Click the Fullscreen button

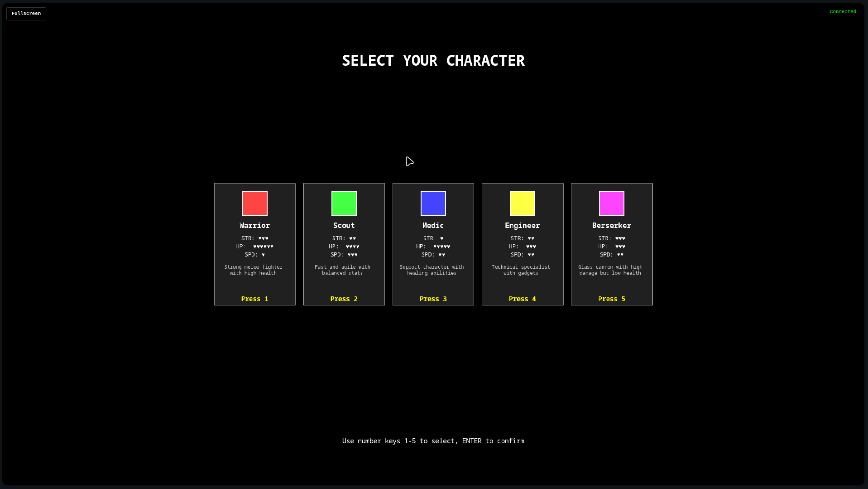[x=26, y=14]
